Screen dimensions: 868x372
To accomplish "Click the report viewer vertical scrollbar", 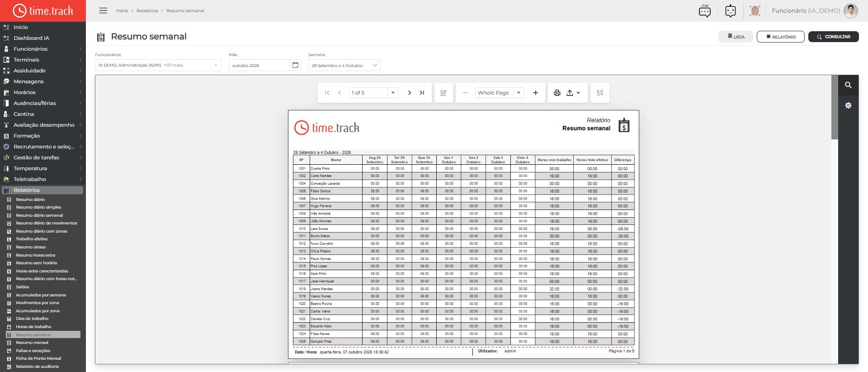I will [835, 107].
